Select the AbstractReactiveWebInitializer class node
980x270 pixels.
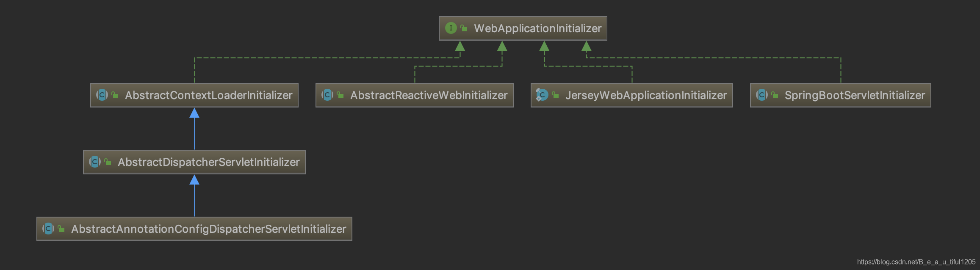415,95
